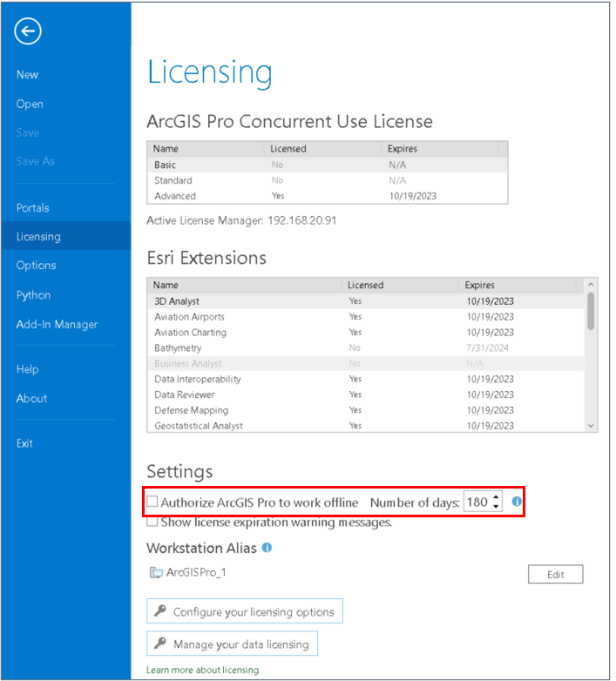Click the back arrow icon
616x681 pixels.
click(x=28, y=31)
